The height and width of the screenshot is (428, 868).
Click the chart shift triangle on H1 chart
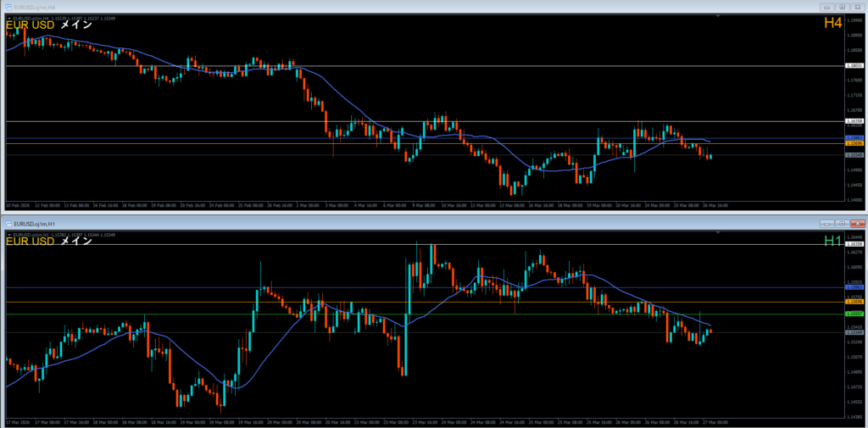tap(716, 231)
